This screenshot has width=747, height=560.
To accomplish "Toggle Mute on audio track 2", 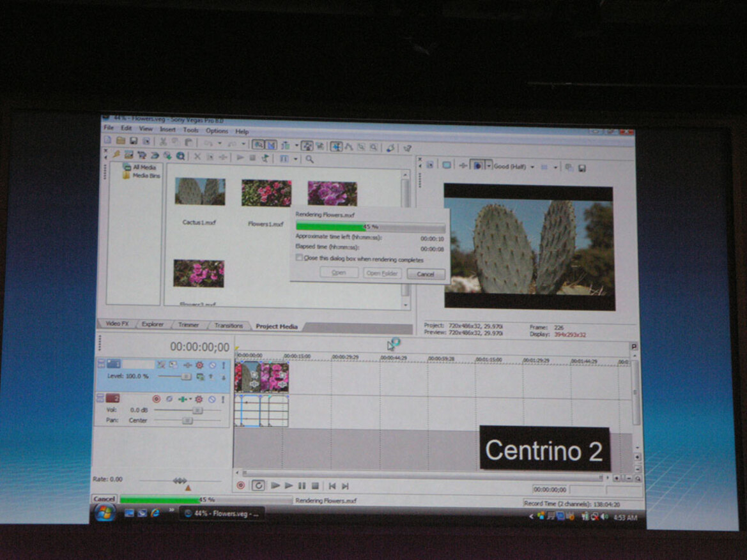I will (212, 400).
